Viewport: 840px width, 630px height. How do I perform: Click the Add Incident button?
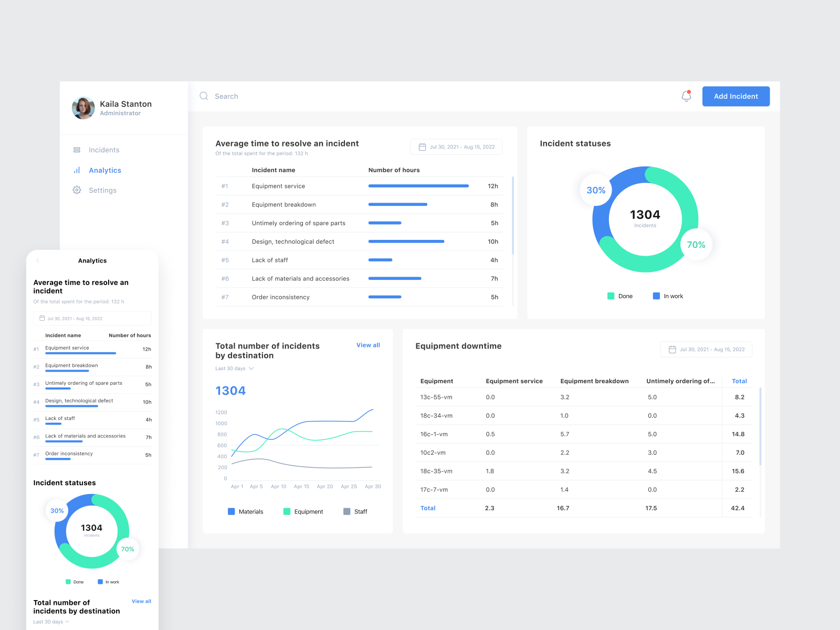coord(736,96)
